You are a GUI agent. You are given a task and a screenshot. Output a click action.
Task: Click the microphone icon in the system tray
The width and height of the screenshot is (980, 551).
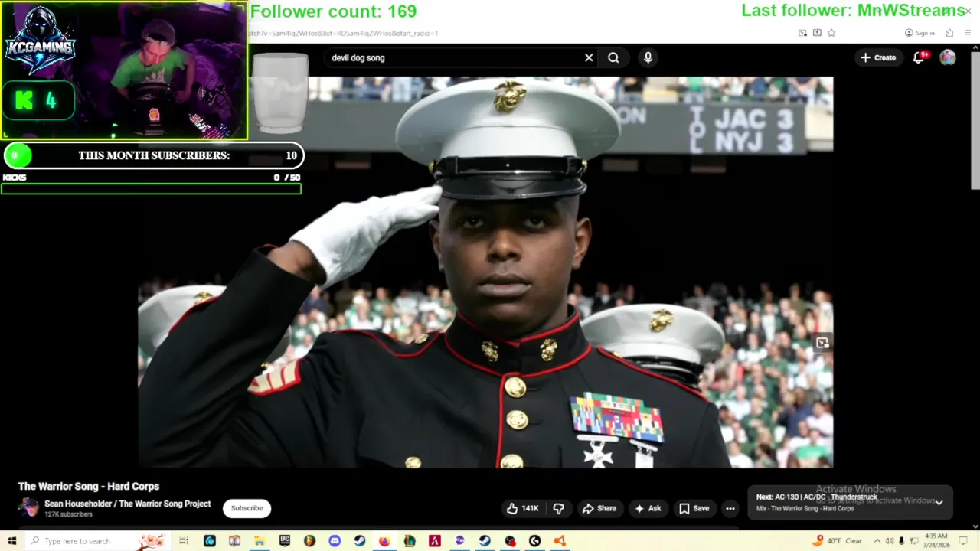click(x=901, y=541)
